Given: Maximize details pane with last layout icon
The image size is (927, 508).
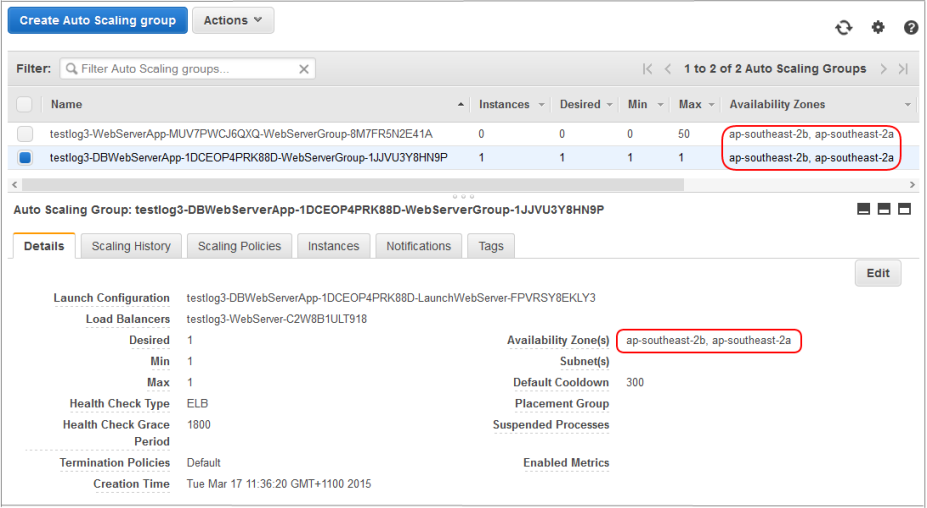Looking at the screenshot, I should [905, 209].
